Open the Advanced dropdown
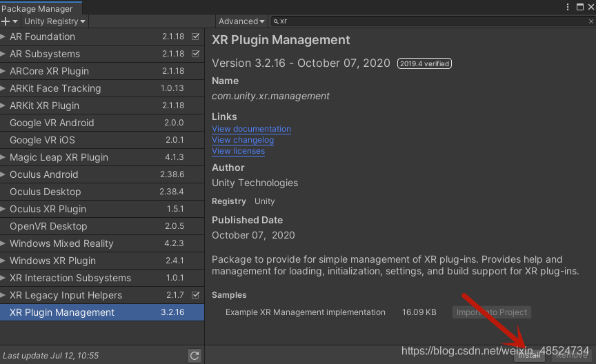Viewport: 596px width, 364px height. tap(241, 21)
